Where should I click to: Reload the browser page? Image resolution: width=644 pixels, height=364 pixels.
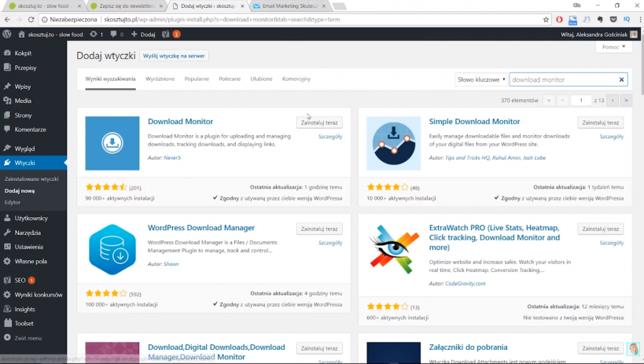tap(31, 20)
